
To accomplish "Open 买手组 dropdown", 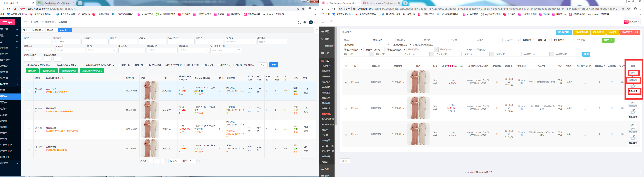I will [102, 50].
